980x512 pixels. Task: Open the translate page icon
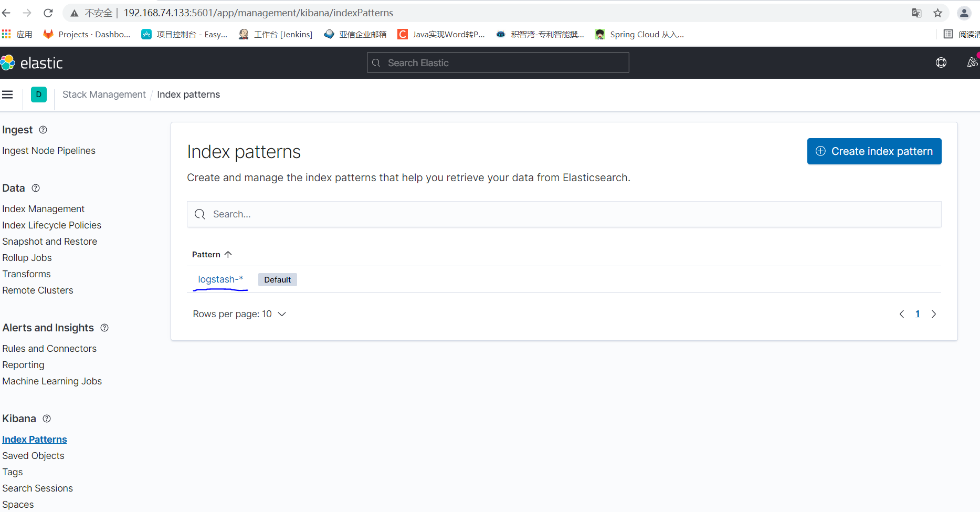click(x=916, y=13)
